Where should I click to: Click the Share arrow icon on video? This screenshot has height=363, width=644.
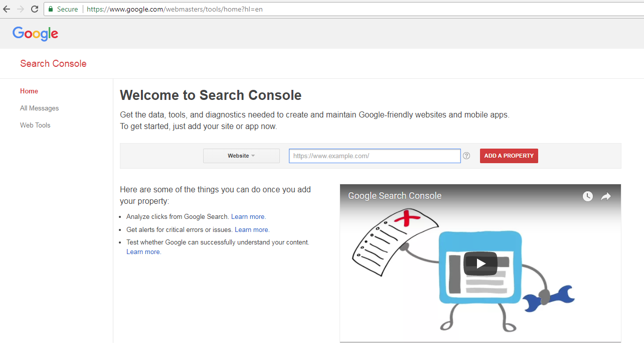606,196
